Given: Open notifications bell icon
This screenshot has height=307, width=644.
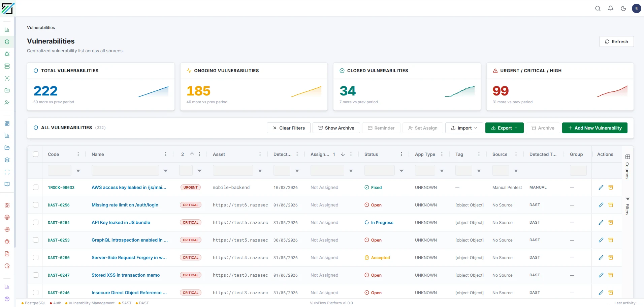Looking at the screenshot, I should pyautogui.click(x=611, y=8).
